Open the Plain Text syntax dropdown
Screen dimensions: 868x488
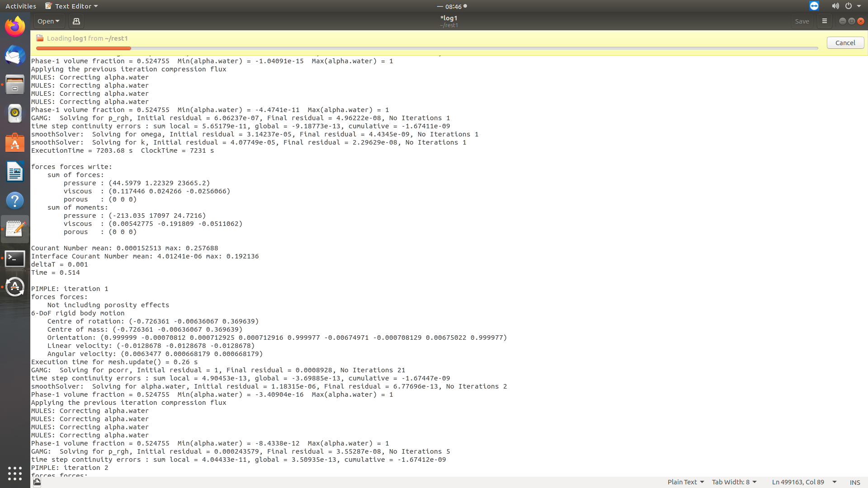685,482
